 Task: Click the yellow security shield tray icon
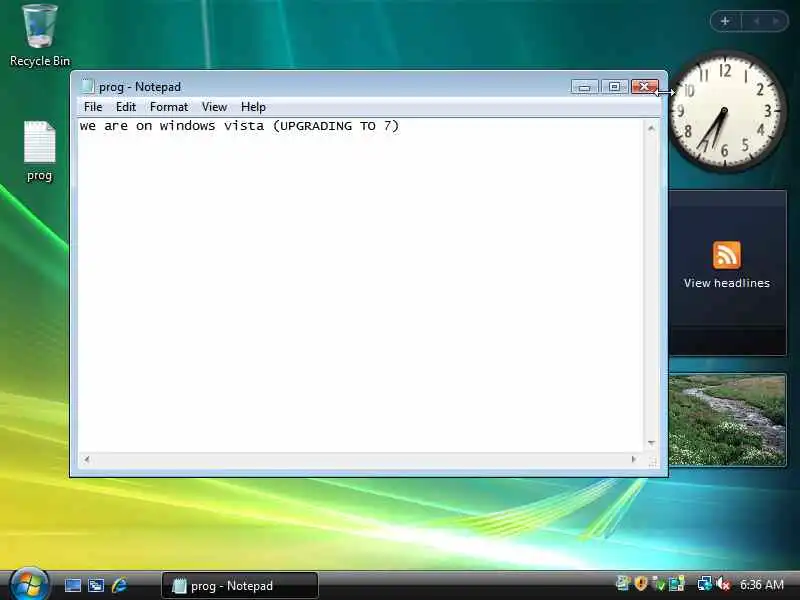(x=641, y=583)
